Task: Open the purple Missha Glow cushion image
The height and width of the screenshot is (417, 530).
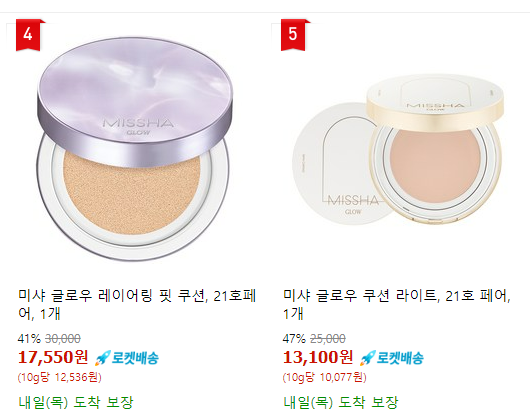Action: (x=135, y=149)
